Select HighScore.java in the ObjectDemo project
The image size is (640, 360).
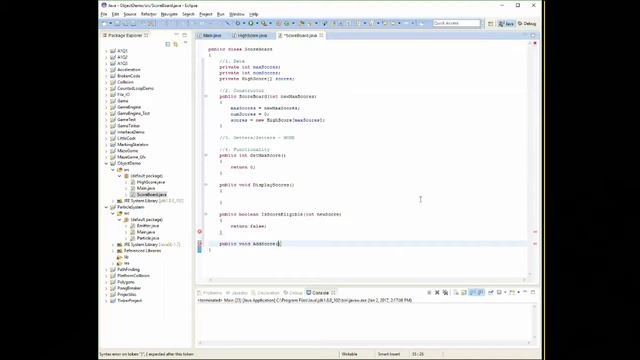pos(151,182)
